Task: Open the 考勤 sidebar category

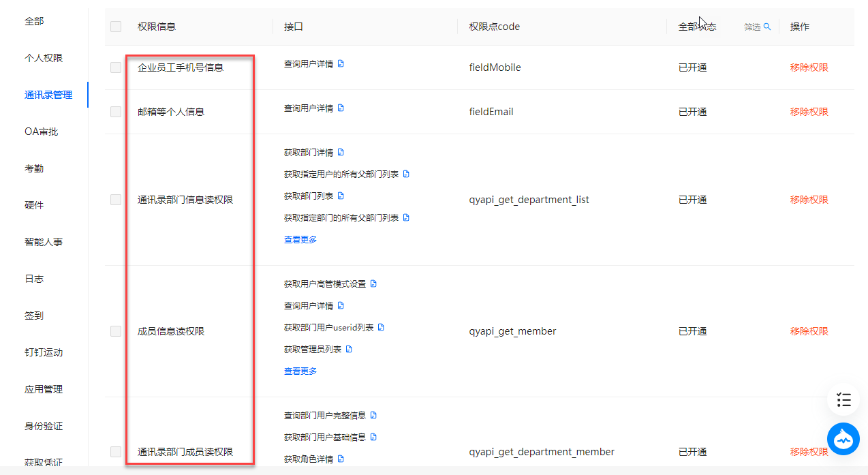Action: point(34,168)
